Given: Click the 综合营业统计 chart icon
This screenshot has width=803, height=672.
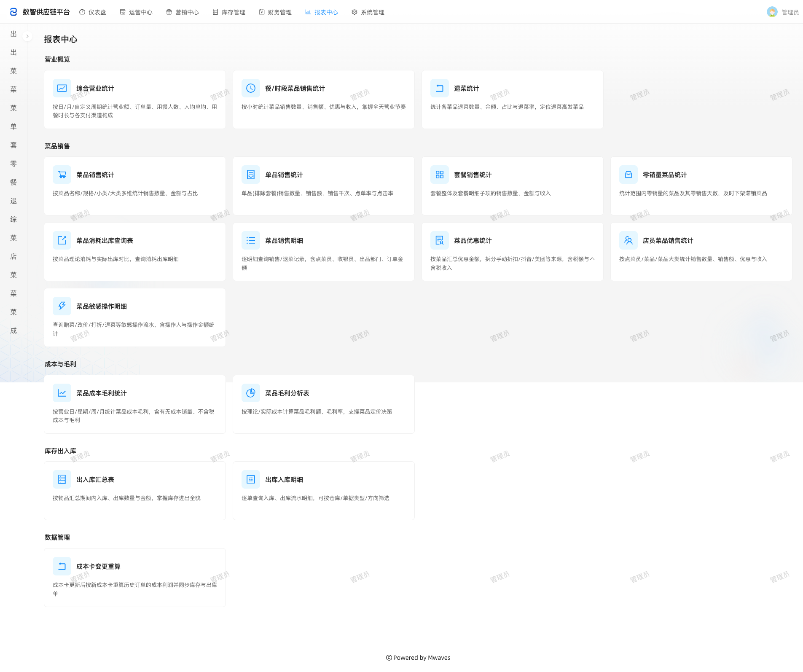Looking at the screenshot, I should click(x=62, y=88).
